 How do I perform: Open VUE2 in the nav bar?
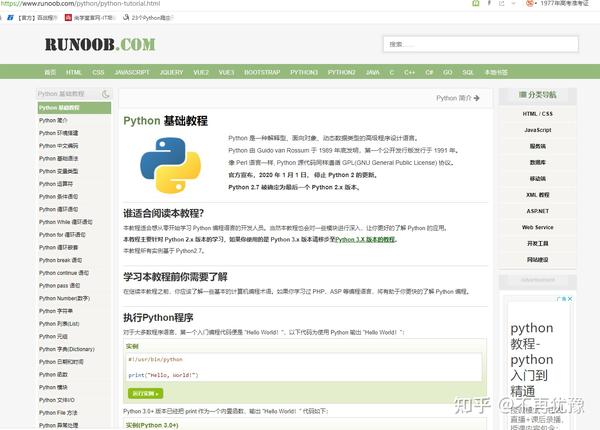coord(201,72)
